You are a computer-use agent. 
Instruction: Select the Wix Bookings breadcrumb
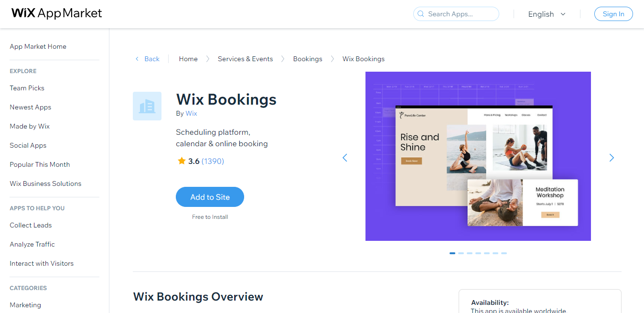(x=364, y=59)
